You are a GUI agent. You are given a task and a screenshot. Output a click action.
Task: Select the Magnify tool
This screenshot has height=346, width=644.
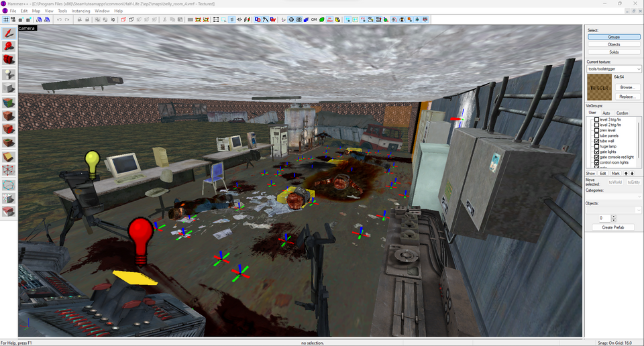(x=9, y=46)
